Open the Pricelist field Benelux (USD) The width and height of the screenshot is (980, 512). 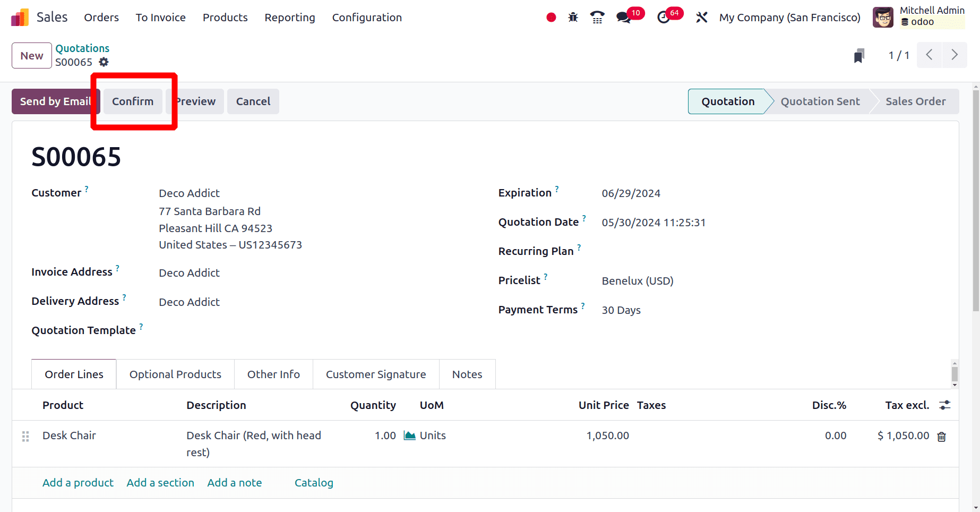638,281
